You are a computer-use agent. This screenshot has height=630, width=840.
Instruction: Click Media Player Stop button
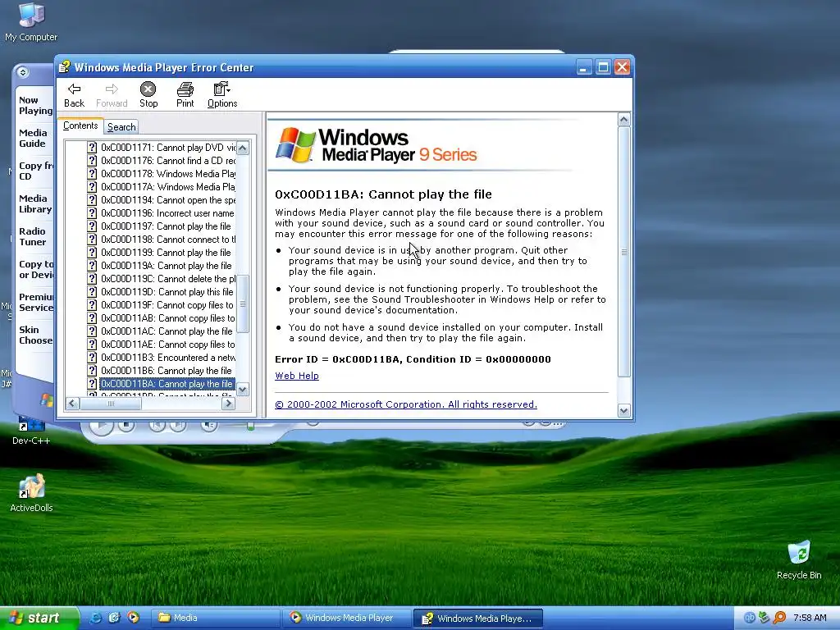pos(126,426)
